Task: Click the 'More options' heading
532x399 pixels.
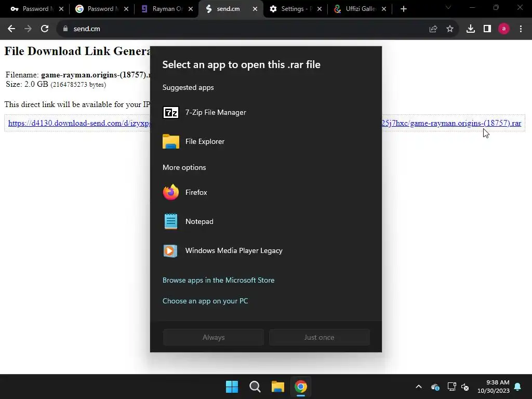Action: (184, 168)
